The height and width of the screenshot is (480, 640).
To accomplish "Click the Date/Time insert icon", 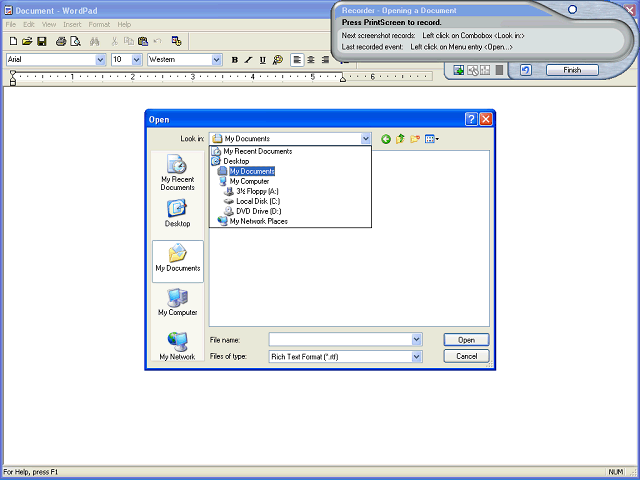I will click(176, 41).
